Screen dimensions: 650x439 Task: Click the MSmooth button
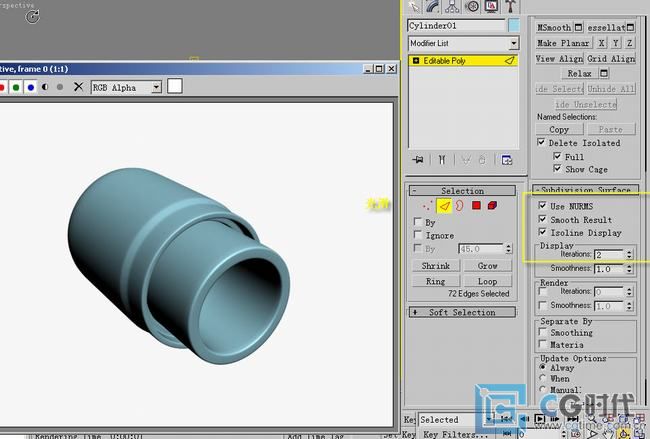click(554, 27)
